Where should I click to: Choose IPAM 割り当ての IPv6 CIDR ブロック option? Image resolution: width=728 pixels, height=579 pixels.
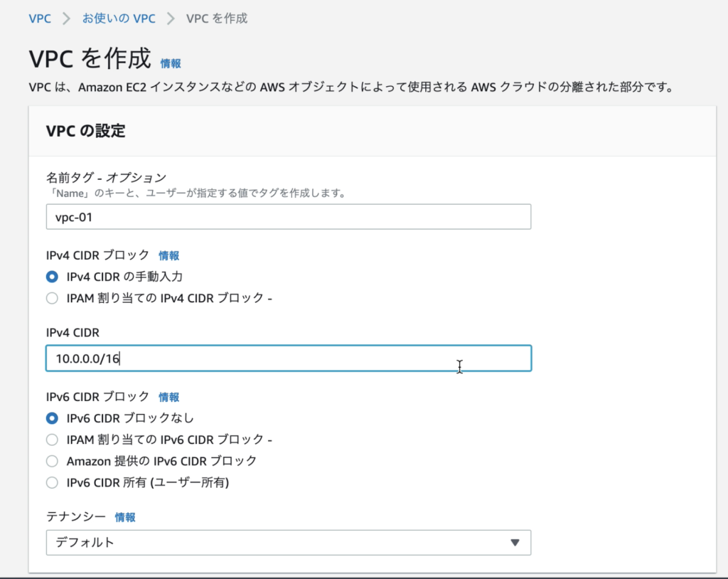52,440
